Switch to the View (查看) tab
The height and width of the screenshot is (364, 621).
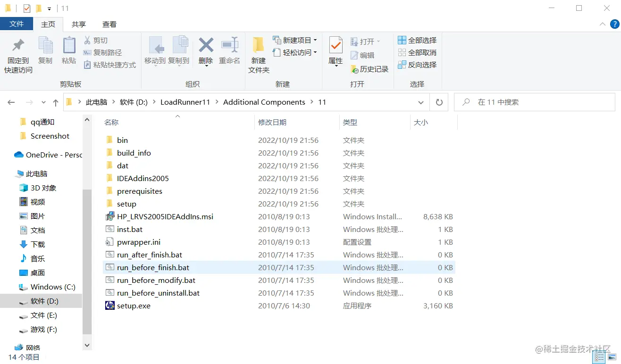click(x=109, y=24)
